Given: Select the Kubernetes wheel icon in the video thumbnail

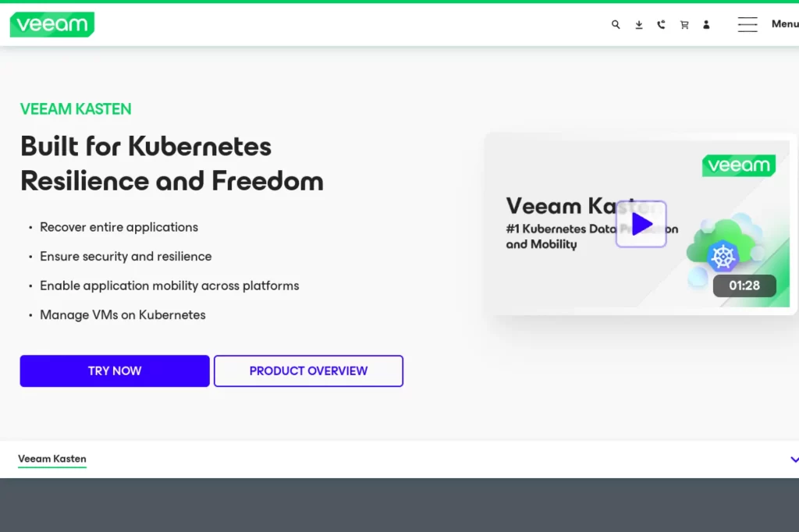Looking at the screenshot, I should 723,255.
